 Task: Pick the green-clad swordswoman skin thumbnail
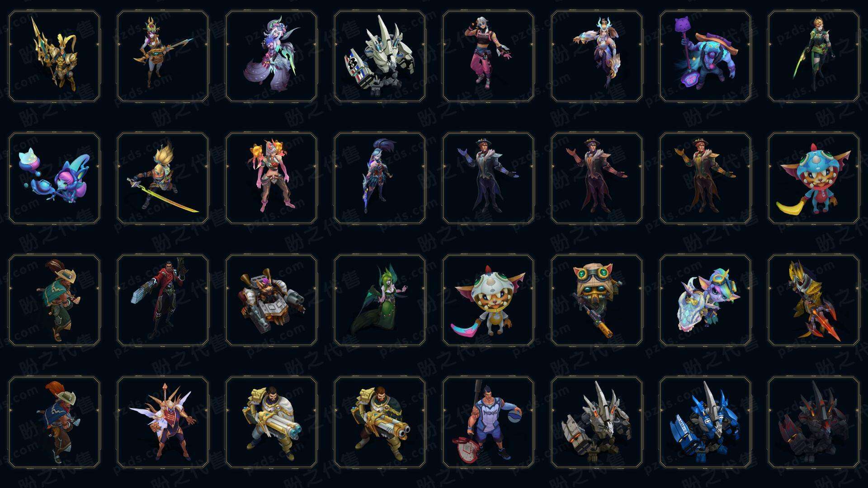(x=814, y=56)
